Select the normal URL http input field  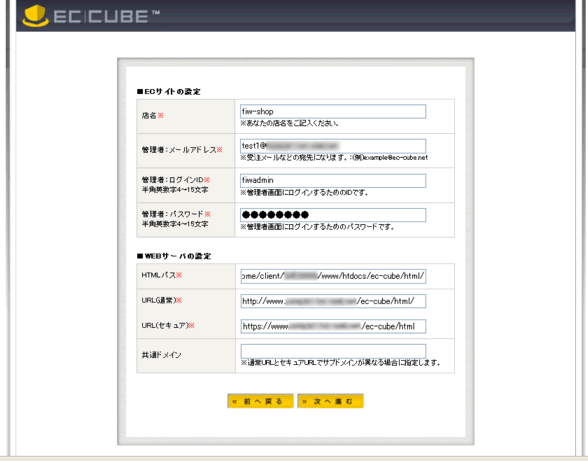(333, 301)
